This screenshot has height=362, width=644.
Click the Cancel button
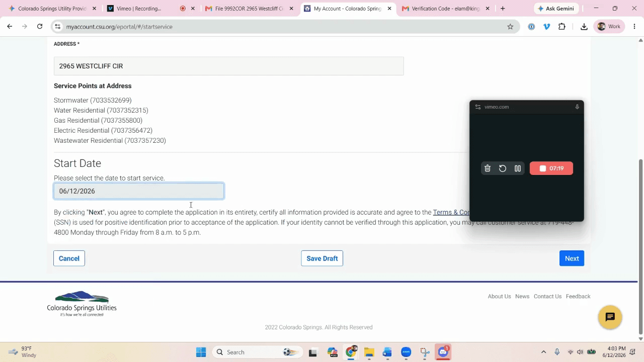(x=69, y=258)
